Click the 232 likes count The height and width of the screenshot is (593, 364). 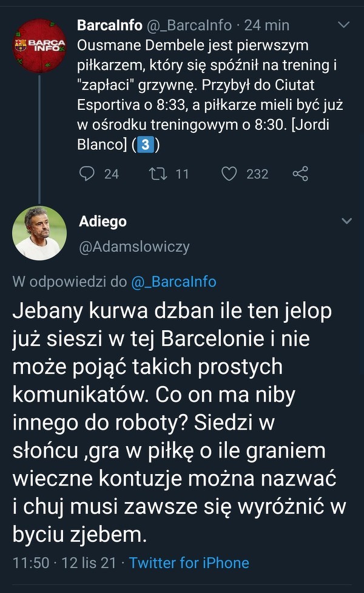(257, 174)
